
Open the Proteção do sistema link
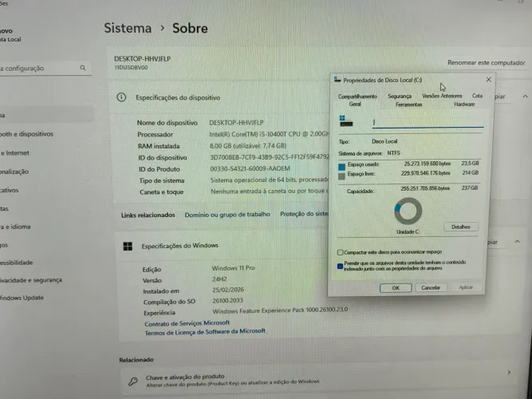tap(304, 214)
